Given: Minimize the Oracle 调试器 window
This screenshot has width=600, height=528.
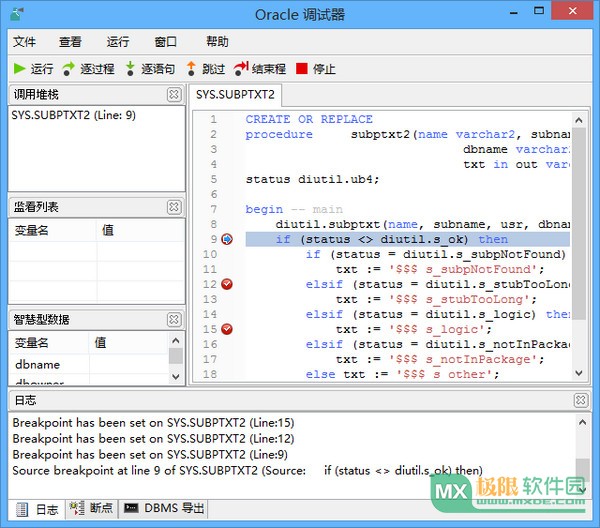Looking at the screenshot, I should [x=514, y=12].
